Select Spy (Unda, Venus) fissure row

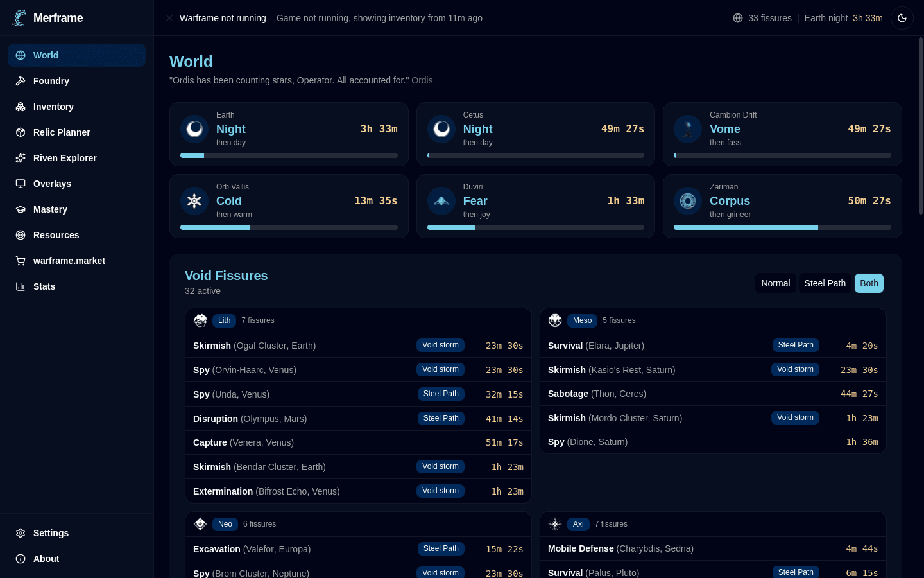click(358, 394)
